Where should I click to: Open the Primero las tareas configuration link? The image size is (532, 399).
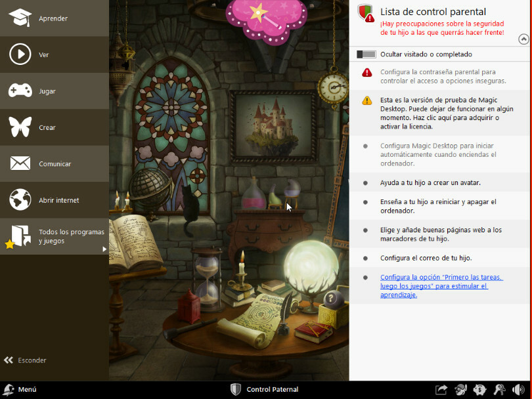click(x=441, y=286)
